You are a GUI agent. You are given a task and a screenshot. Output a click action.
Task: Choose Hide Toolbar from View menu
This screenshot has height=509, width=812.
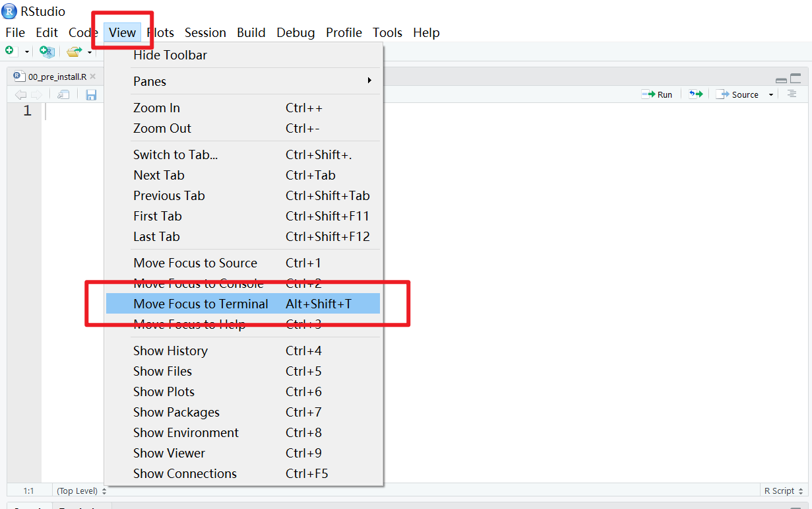tap(243, 55)
